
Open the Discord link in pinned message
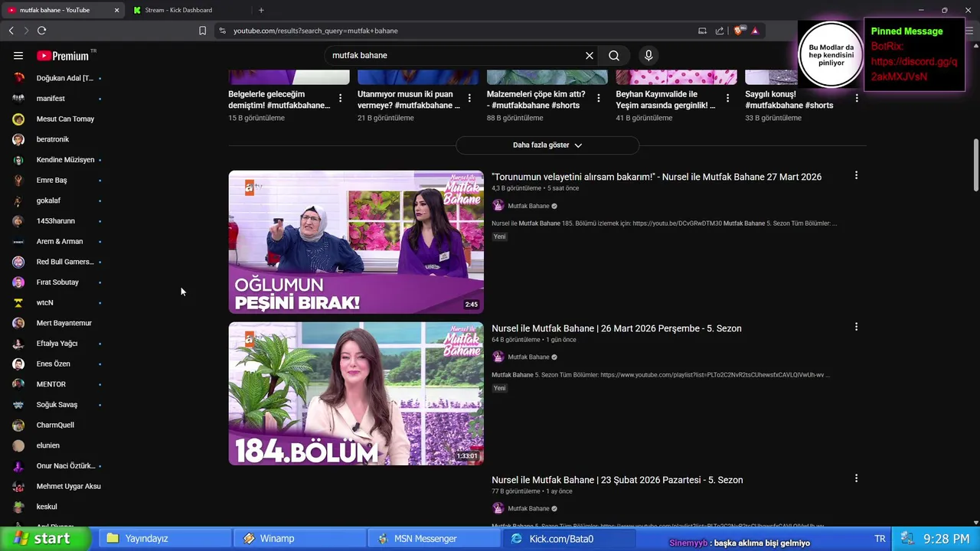(x=914, y=69)
